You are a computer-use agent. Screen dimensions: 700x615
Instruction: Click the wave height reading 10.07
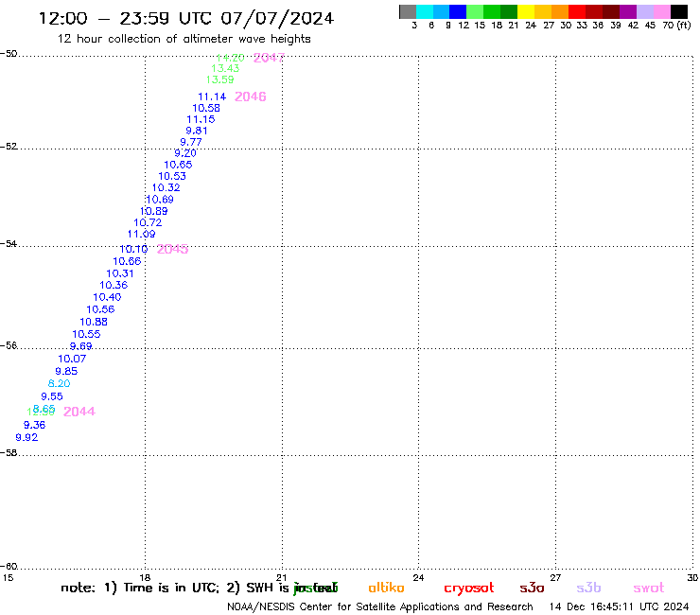(72, 359)
